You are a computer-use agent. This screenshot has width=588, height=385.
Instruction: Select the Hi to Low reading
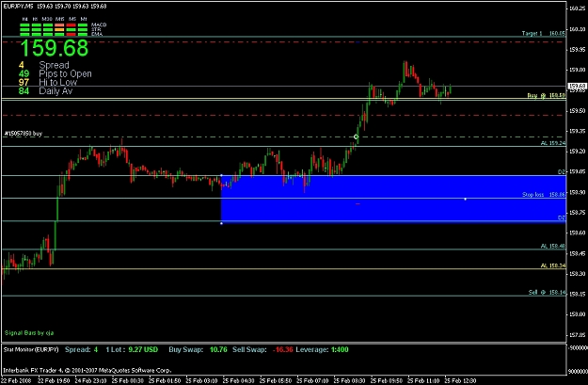tap(48, 82)
